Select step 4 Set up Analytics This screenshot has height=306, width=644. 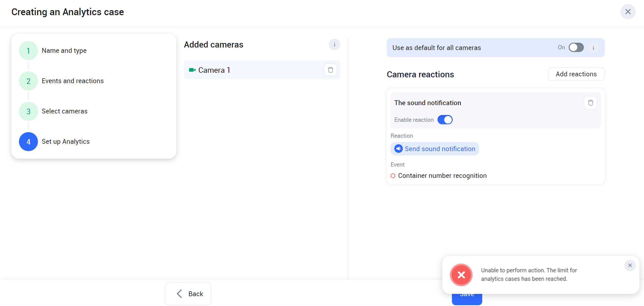[28, 142]
